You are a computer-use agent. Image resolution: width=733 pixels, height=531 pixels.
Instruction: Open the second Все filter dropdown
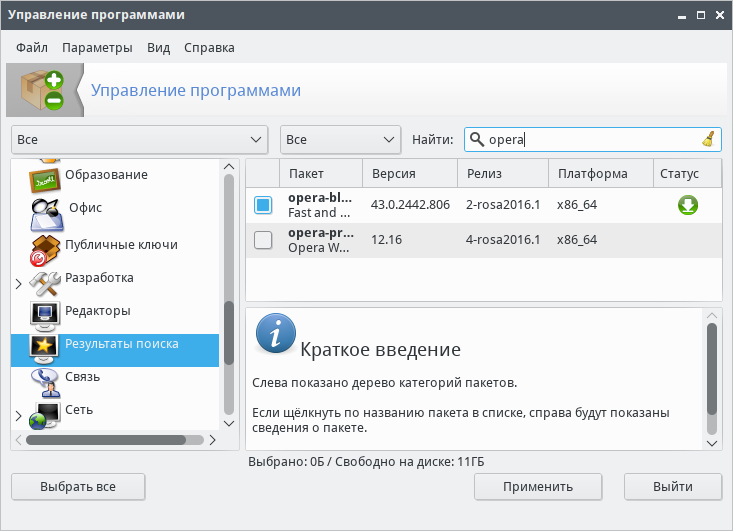pos(340,140)
